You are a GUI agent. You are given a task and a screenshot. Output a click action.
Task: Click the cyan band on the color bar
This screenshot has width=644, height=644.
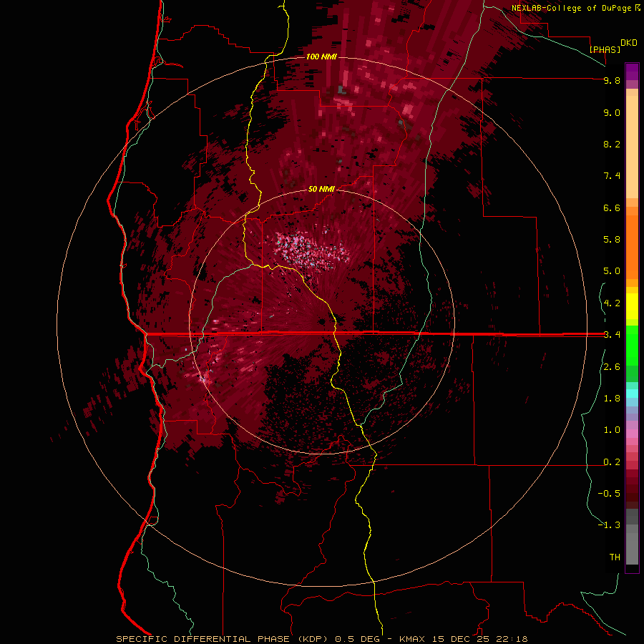(x=632, y=393)
